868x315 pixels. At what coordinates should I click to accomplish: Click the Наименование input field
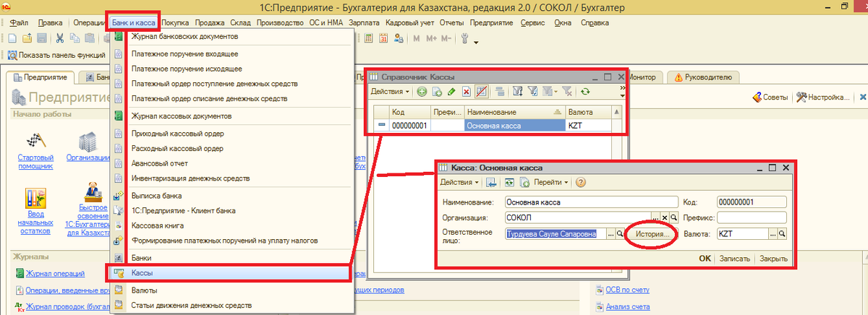point(591,202)
